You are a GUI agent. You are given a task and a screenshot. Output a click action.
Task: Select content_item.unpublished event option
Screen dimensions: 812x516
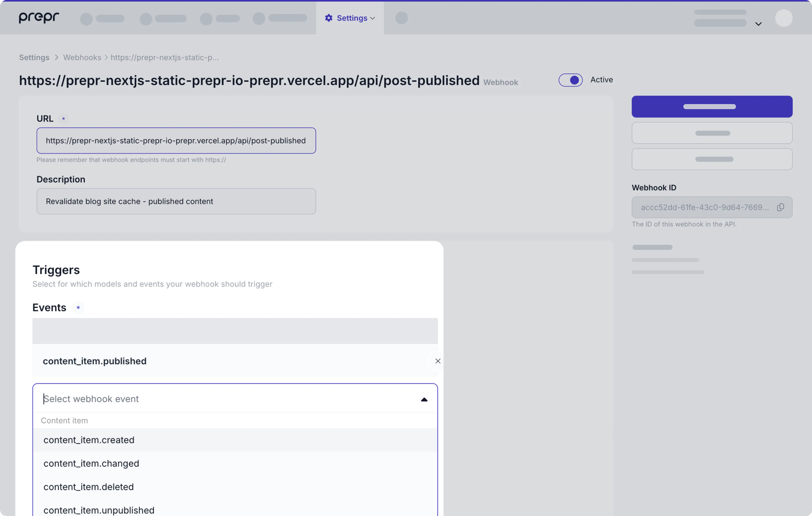pos(99,510)
